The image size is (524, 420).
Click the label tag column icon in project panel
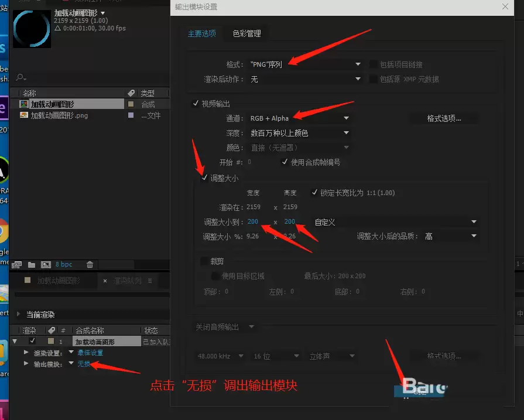coord(131,93)
